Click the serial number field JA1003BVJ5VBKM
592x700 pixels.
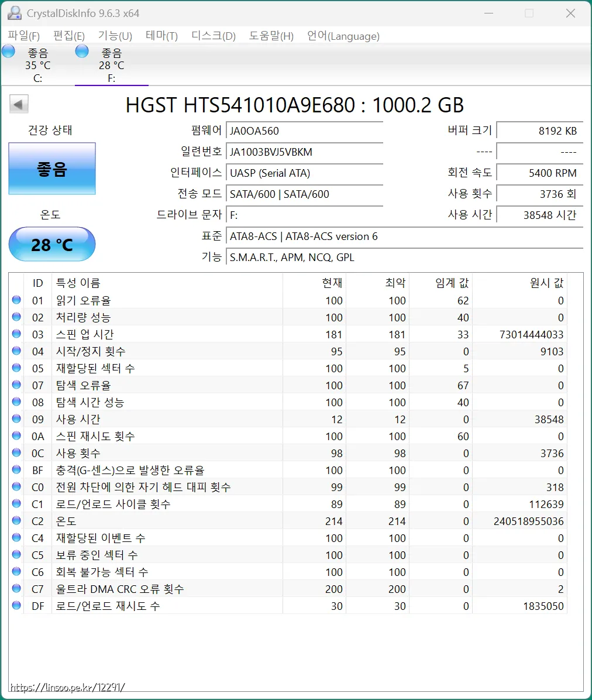point(305,152)
